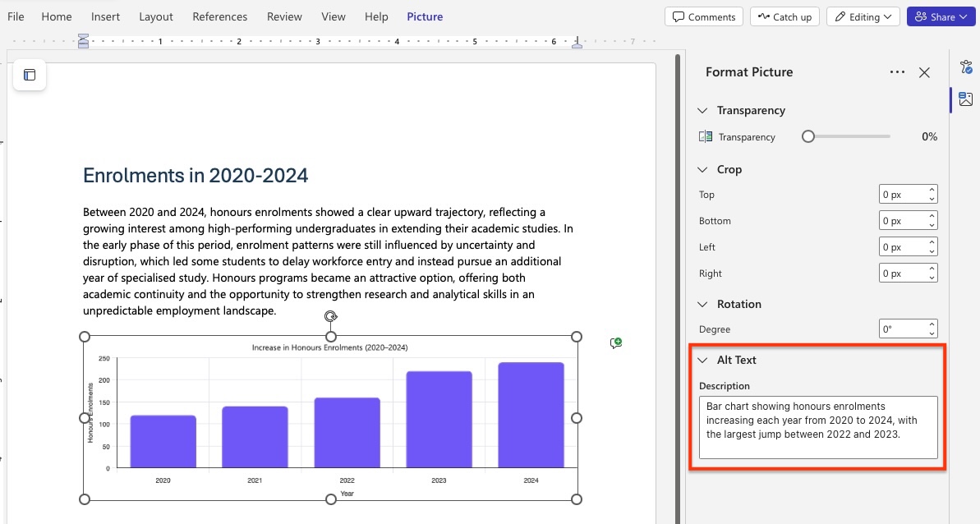This screenshot has height=524, width=980.
Task: Close the Format Picture pane
Action: click(x=924, y=72)
